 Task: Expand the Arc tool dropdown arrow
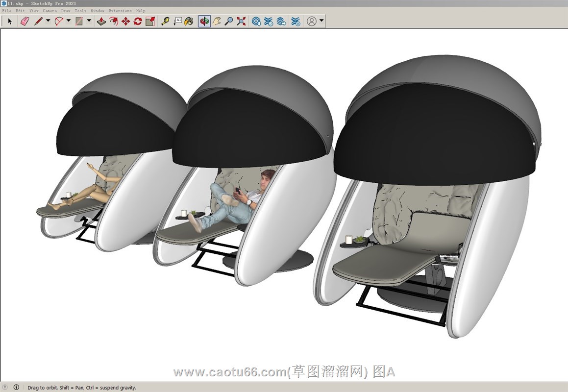pyautogui.click(x=69, y=21)
